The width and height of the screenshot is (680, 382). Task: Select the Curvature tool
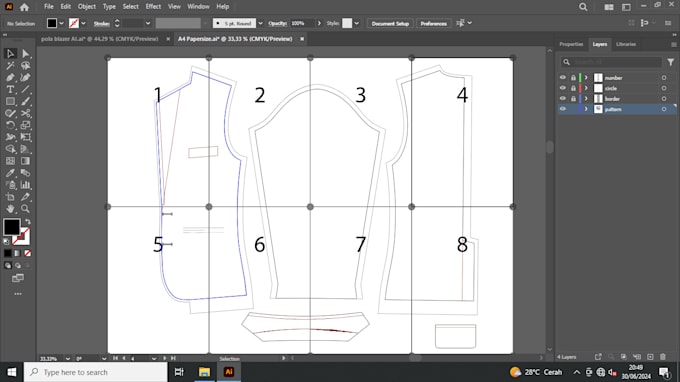coord(26,78)
